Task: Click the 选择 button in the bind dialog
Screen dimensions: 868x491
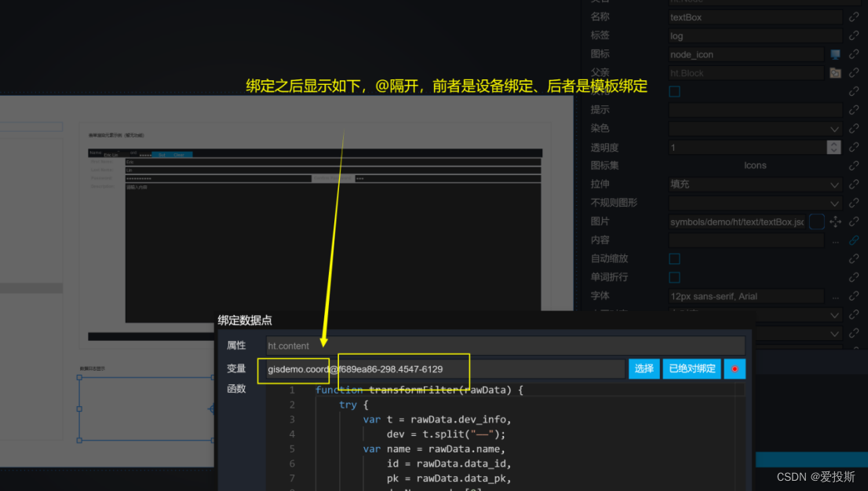Action: tap(644, 368)
